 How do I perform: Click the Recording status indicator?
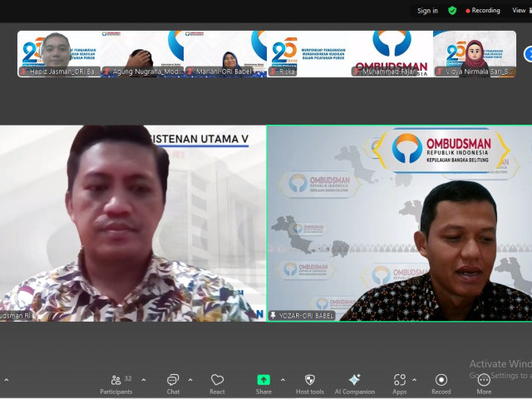coord(482,11)
